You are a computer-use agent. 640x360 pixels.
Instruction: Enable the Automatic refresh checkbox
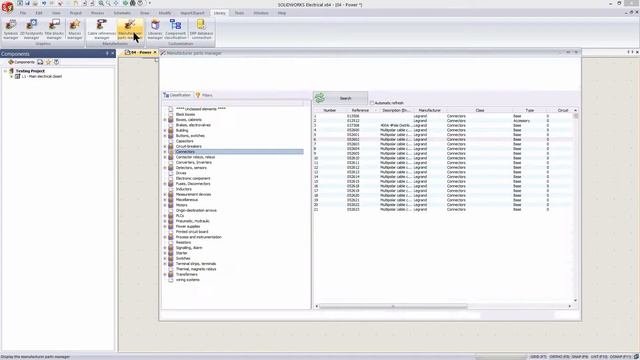click(372, 103)
